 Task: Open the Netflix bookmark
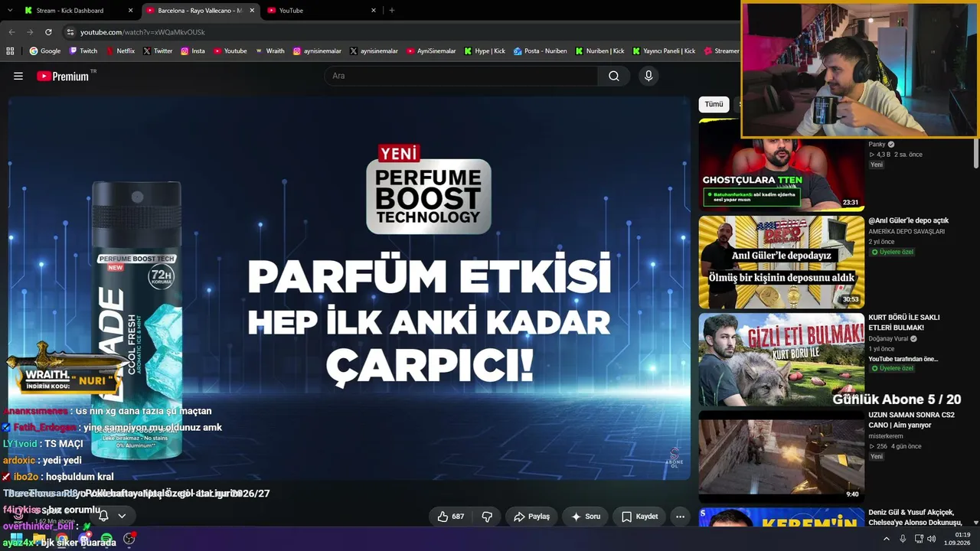(119, 51)
